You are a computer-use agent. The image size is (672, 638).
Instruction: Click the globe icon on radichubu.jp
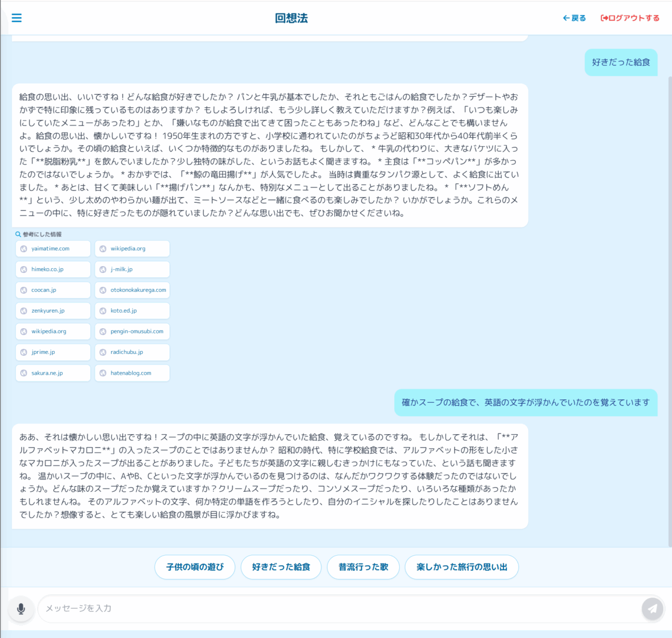(103, 352)
